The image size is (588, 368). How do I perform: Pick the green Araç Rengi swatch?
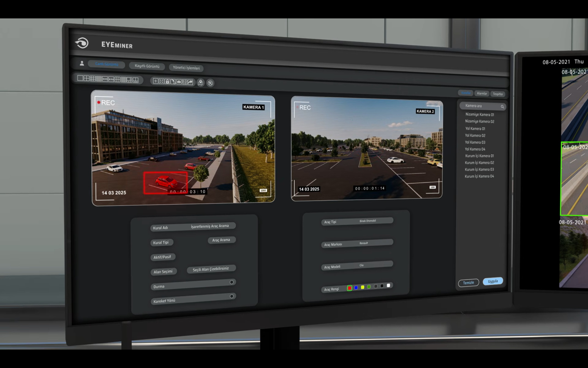click(x=369, y=287)
